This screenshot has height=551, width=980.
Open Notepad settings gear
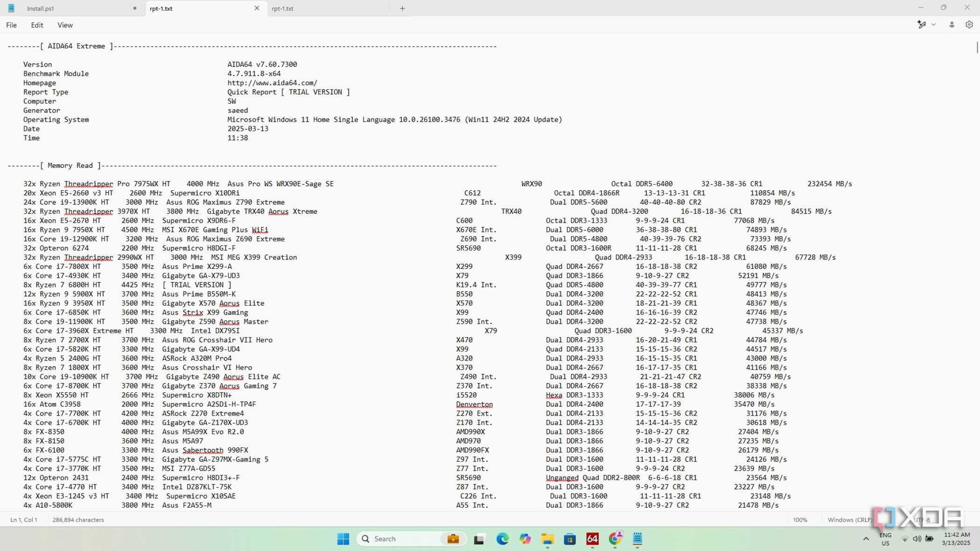969,25
